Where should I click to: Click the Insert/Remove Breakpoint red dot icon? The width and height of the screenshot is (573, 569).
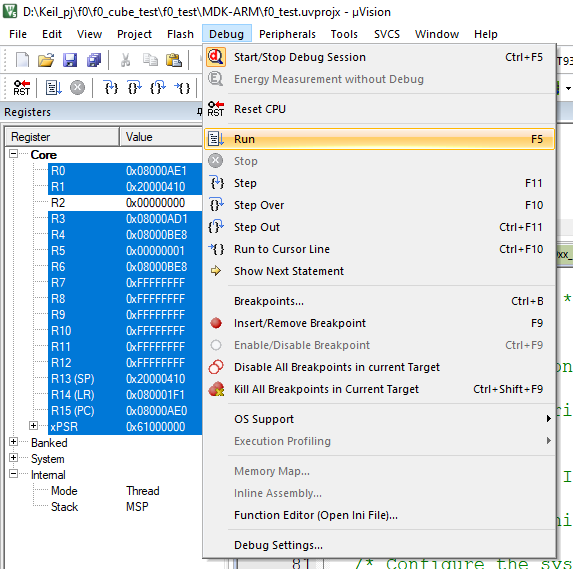[216, 323]
